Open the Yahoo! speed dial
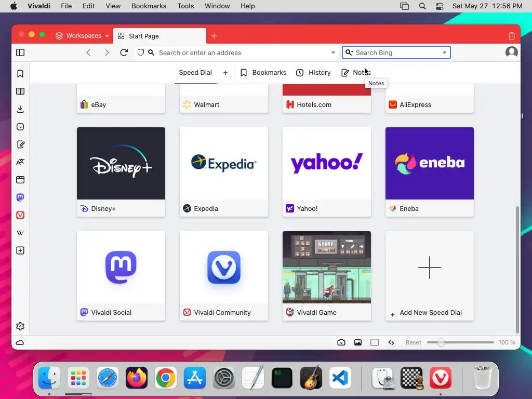The height and width of the screenshot is (399, 532). coord(327,172)
